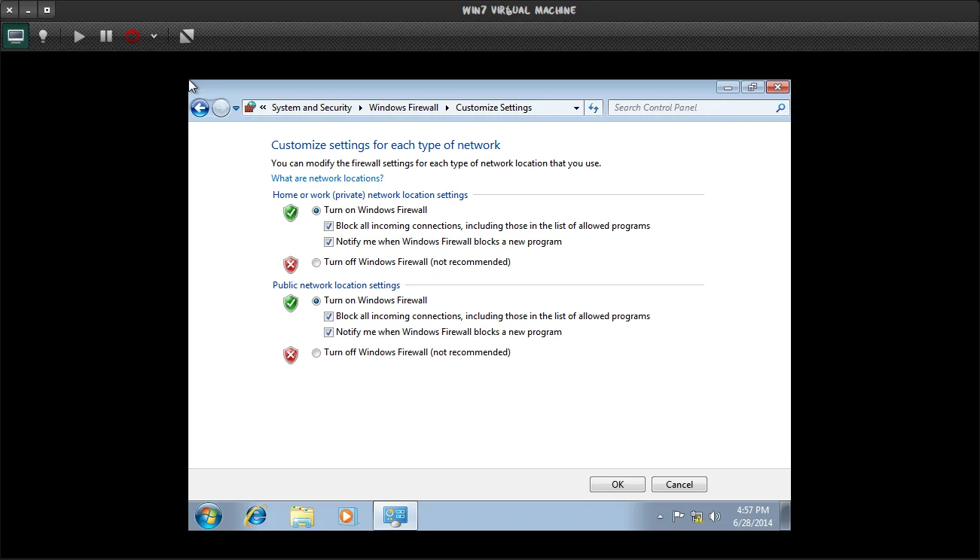Click red shield icon in public section
The height and width of the screenshot is (560, 980).
pos(291,355)
